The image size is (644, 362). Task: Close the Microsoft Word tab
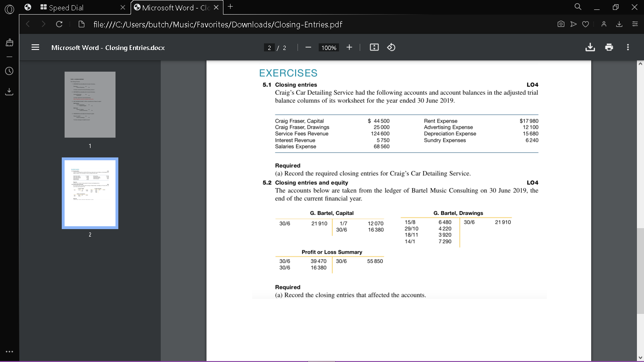coord(217,7)
